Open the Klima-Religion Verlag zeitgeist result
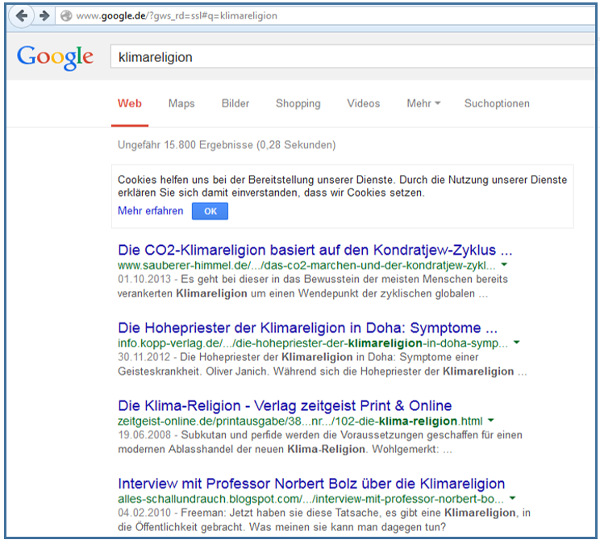The height and width of the screenshot is (544, 600). point(285,406)
